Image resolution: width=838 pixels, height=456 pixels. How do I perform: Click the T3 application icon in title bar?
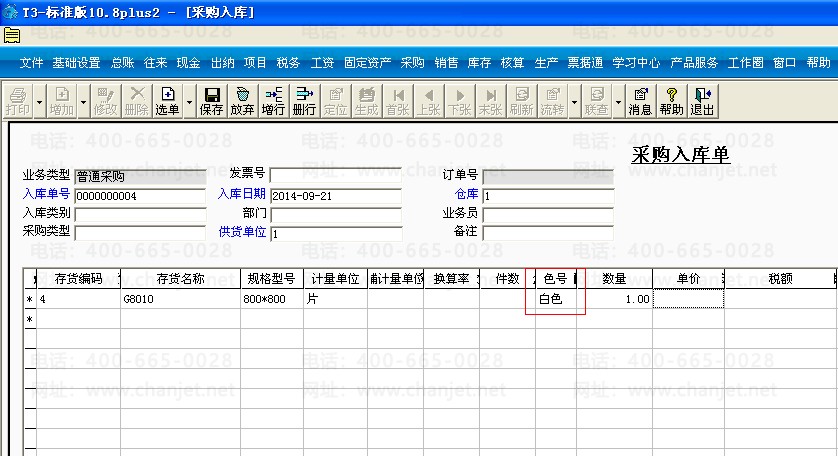coord(10,11)
